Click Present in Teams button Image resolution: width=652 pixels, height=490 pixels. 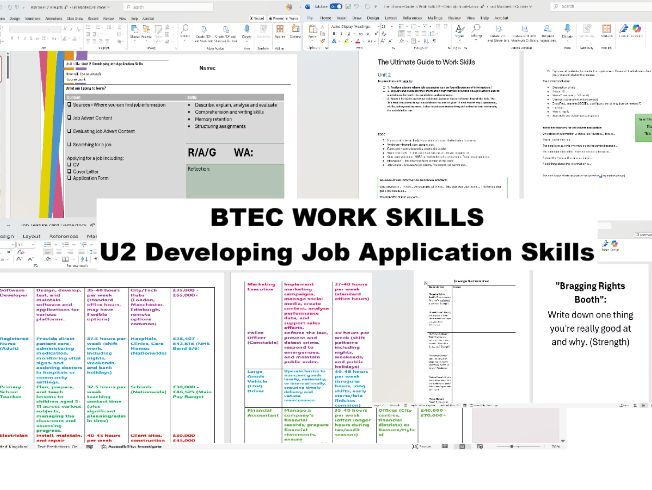[x=284, y=18]
